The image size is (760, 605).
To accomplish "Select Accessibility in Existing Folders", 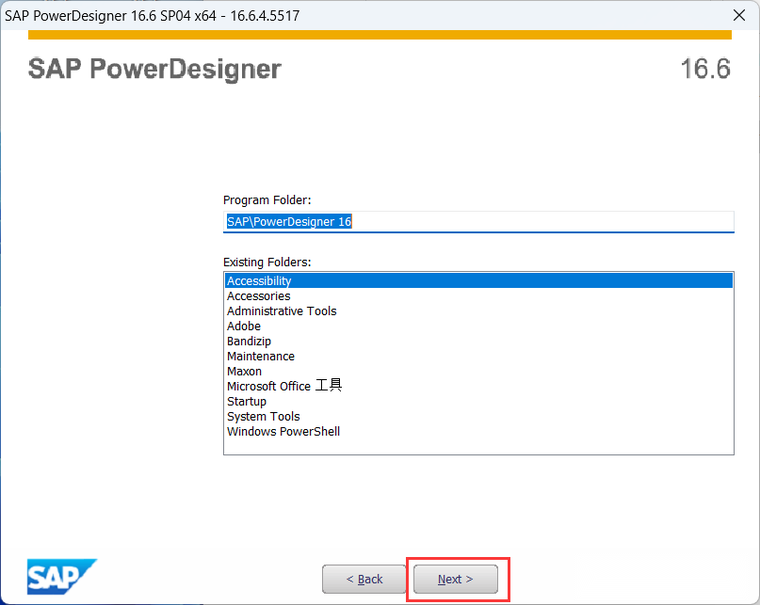I will click(478, 281).
